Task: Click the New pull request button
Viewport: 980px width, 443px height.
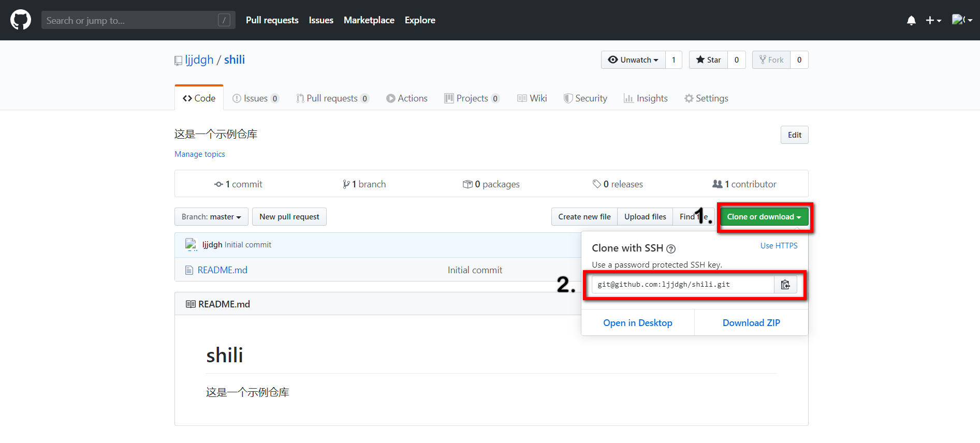Action: (289, 217)
